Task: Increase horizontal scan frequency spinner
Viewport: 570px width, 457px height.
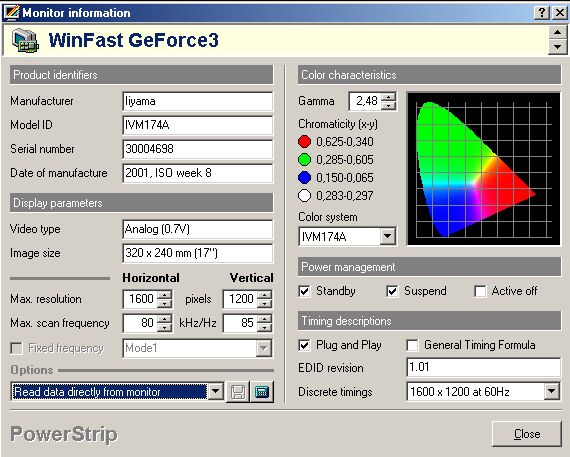Action: 165,319
